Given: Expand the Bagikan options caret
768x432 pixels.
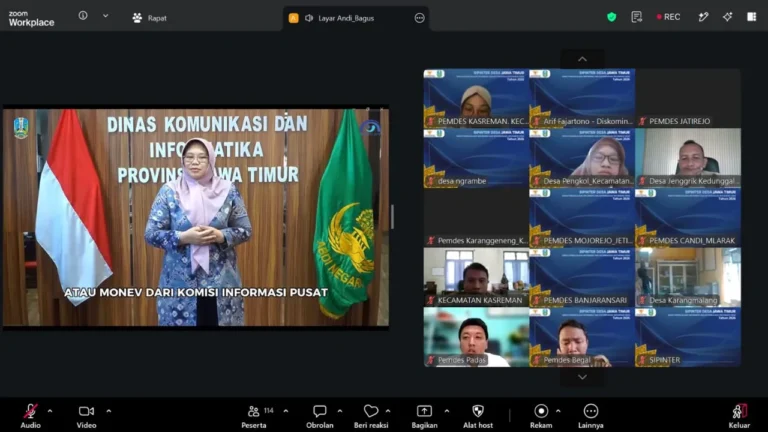Looking at the screenshot, I should click(x=447, y=411).
